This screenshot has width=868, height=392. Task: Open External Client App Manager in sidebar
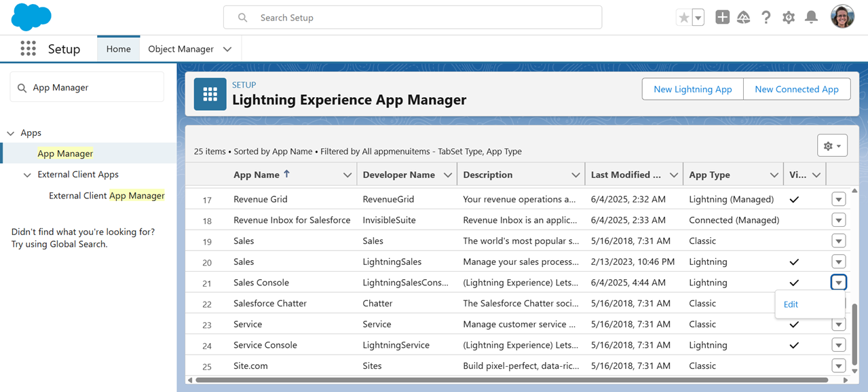[x=107, y=196]
